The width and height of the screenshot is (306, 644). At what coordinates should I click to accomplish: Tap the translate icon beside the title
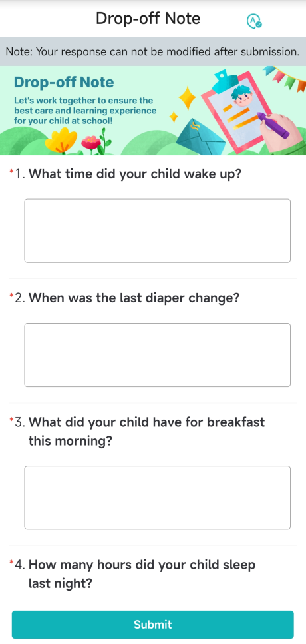click(x=254, y=21)
